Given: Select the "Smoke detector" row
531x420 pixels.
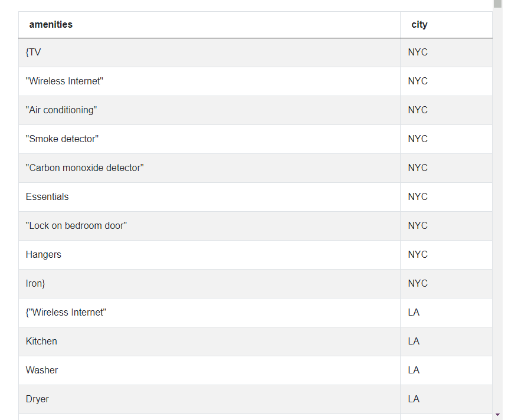Looking at the screenshot, I should tap(62, 139).
